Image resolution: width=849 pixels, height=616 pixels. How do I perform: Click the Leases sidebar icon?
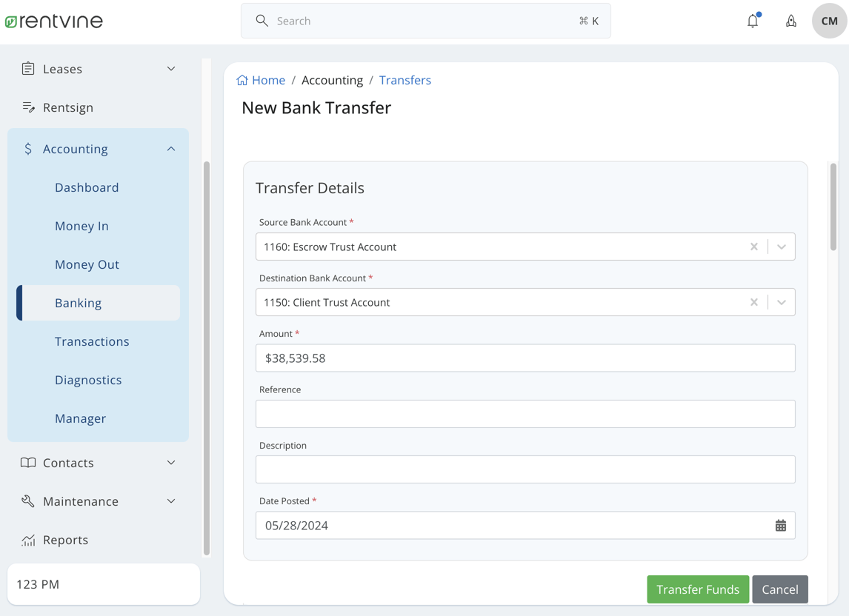point(28,68)
